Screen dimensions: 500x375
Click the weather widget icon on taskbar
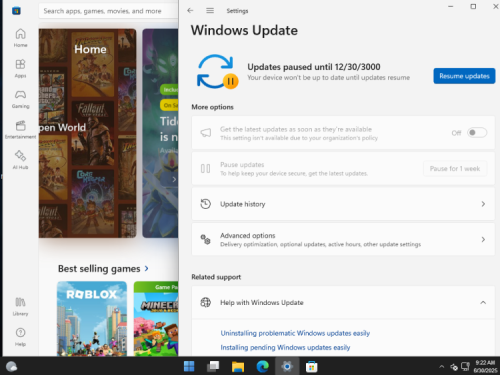(12, 367)
